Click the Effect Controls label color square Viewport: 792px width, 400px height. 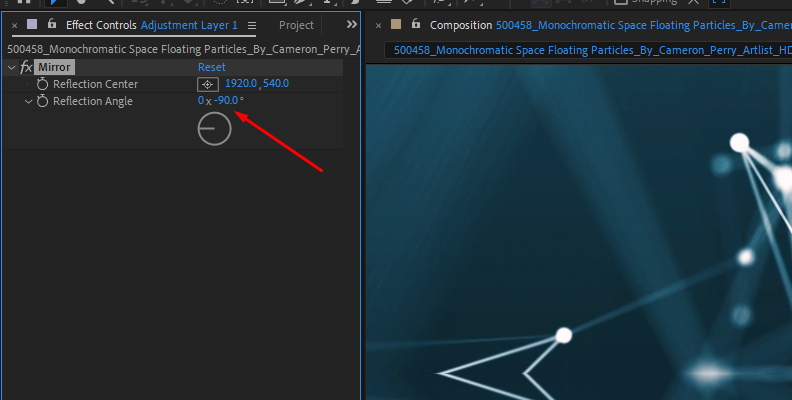tap(32, 24)
